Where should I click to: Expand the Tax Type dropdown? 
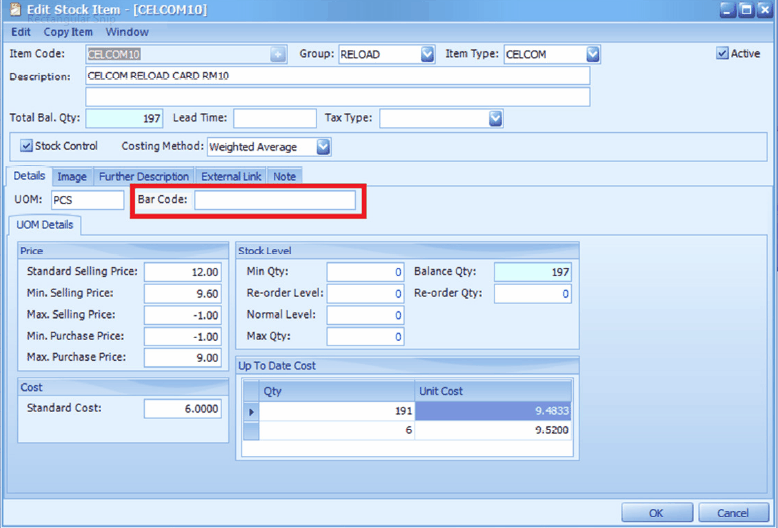495,119
